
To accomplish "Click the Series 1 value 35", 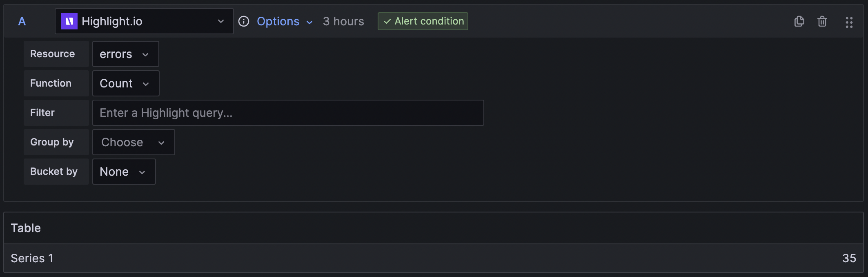I will [849, 258].
